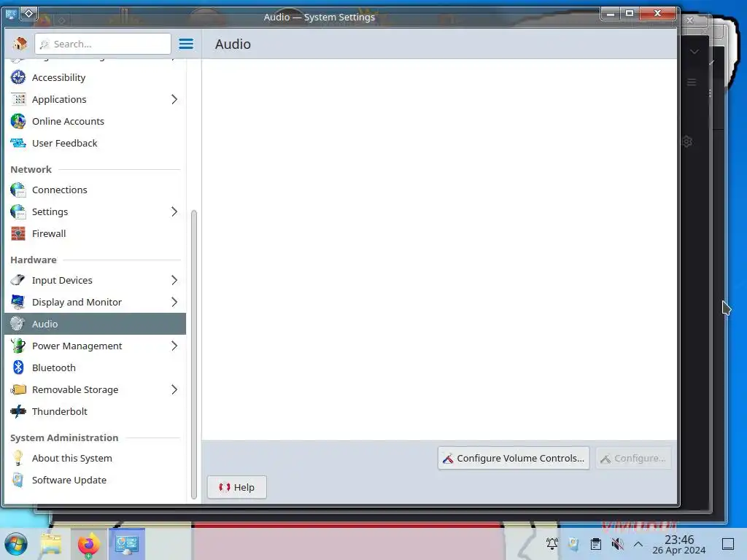Screen dimensions: 747x560
Task: Click the User Feedback label
Action: [x=64, y=143]
